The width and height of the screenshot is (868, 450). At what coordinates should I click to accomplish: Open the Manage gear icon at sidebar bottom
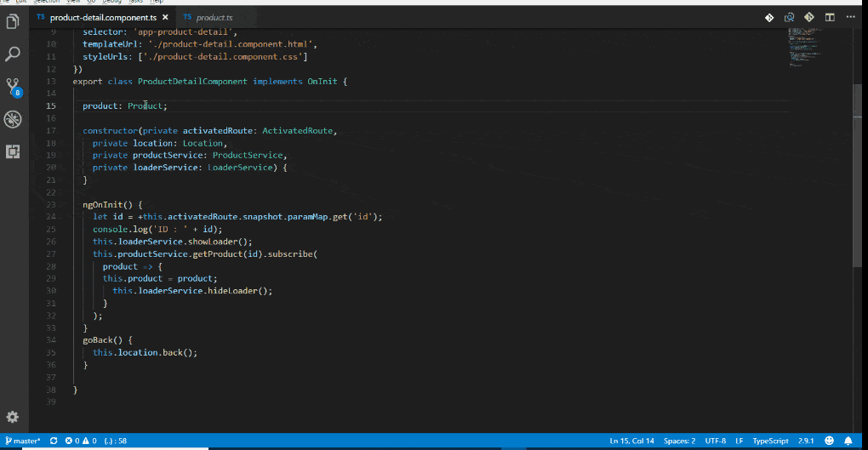pyautogui.click(x=13, y=417)
